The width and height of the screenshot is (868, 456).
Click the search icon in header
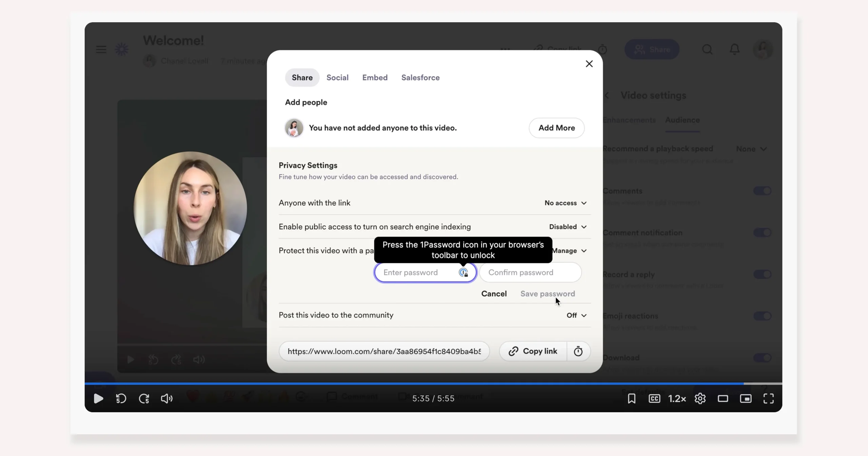pyautogui.click(x=707, y=50)
